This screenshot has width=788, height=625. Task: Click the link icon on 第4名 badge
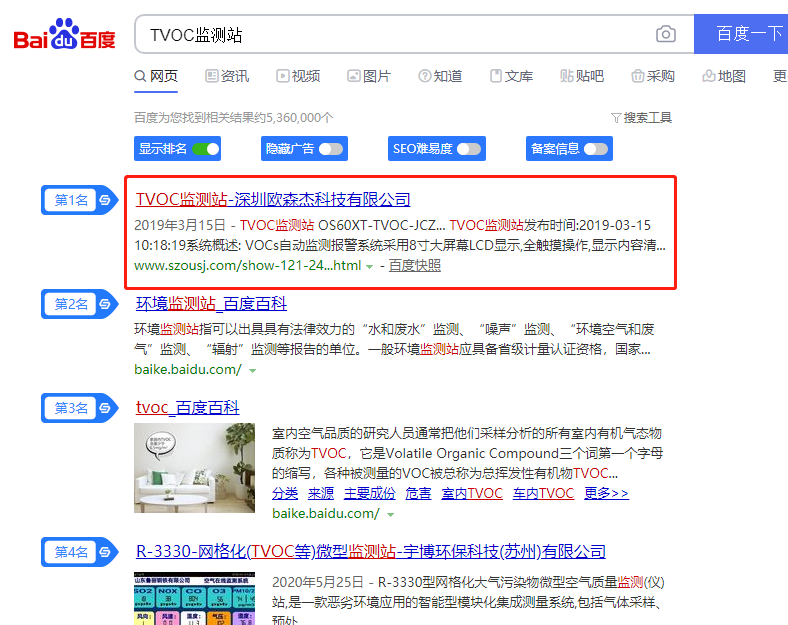click(105, 552)
